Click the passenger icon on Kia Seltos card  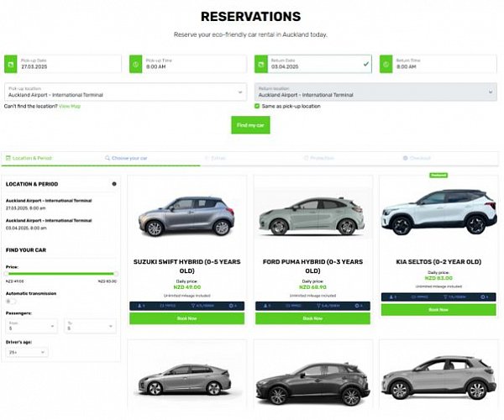[x=391, y=297]
